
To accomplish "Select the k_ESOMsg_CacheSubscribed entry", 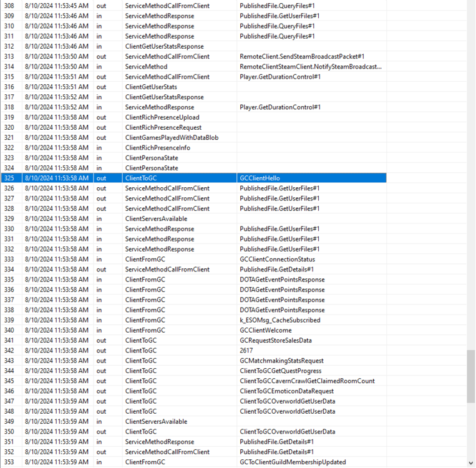I will click(x=279, y=320).
